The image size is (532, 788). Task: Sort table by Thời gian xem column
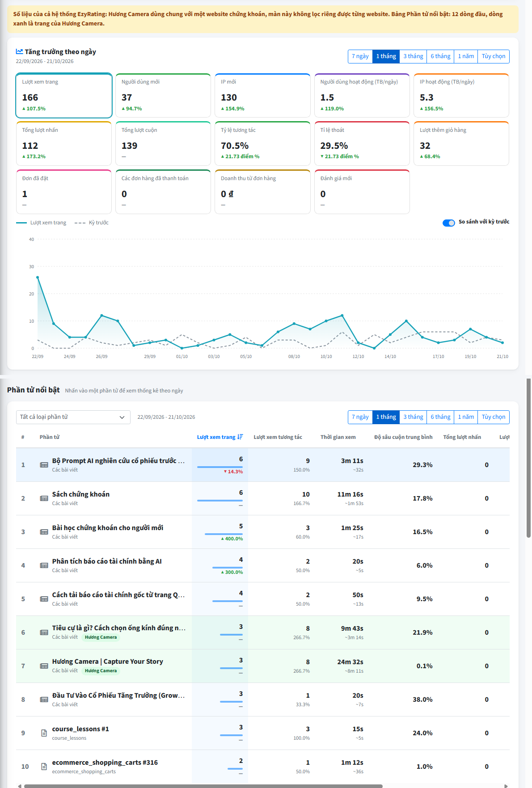(338, 437)
